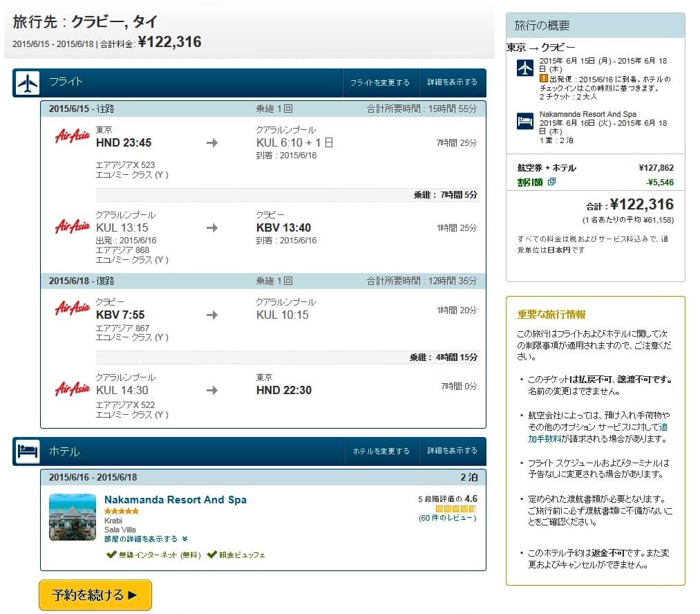Click ホテルを変更する to change hotel
Image resolution: width=700 pixels, height=614 pixels.
click(381, 452)
